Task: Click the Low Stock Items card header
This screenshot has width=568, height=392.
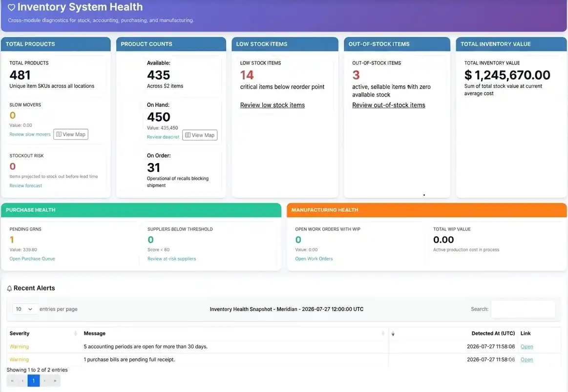Action: coord(285,44)
